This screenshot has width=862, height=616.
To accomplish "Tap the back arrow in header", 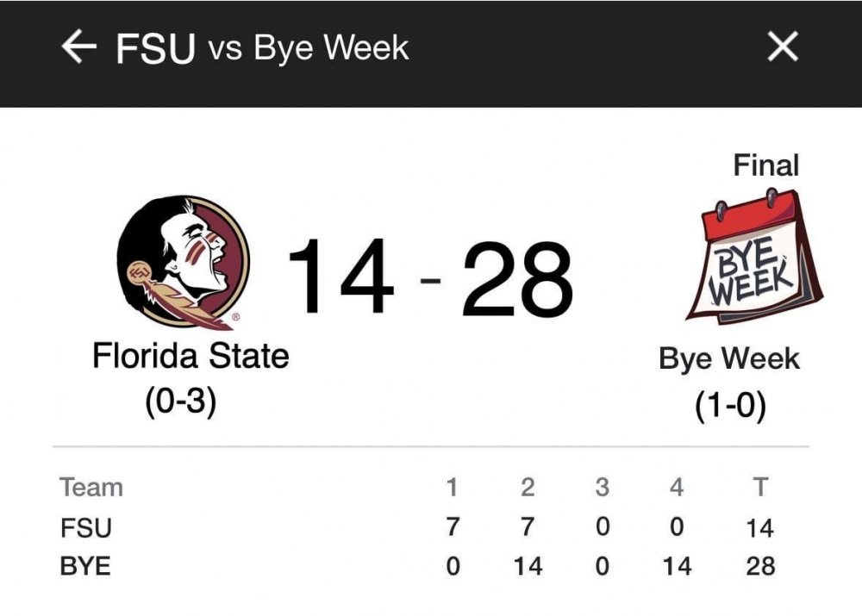I will click(79, 47).
